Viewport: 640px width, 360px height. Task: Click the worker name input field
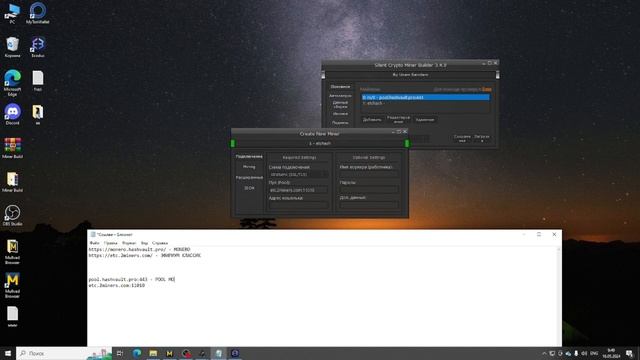pyautogui.click(x=369, y=174)
